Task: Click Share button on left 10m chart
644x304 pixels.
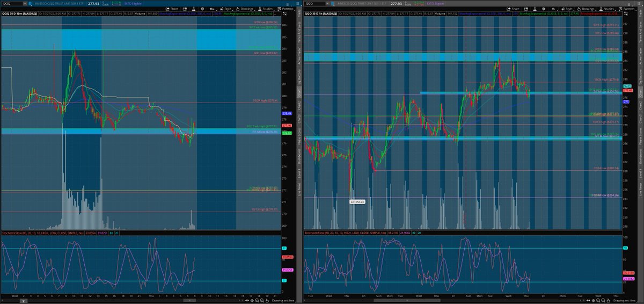Action: coord(171,9)
